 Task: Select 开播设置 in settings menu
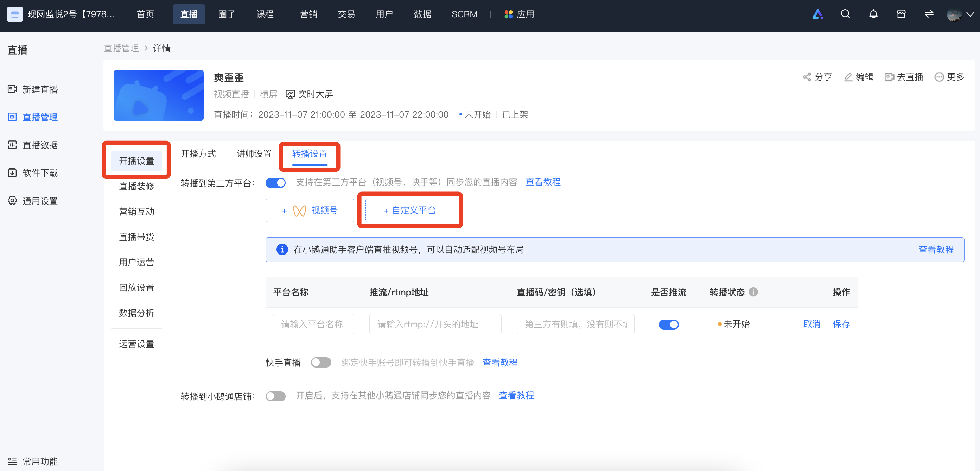click(136, 161)
